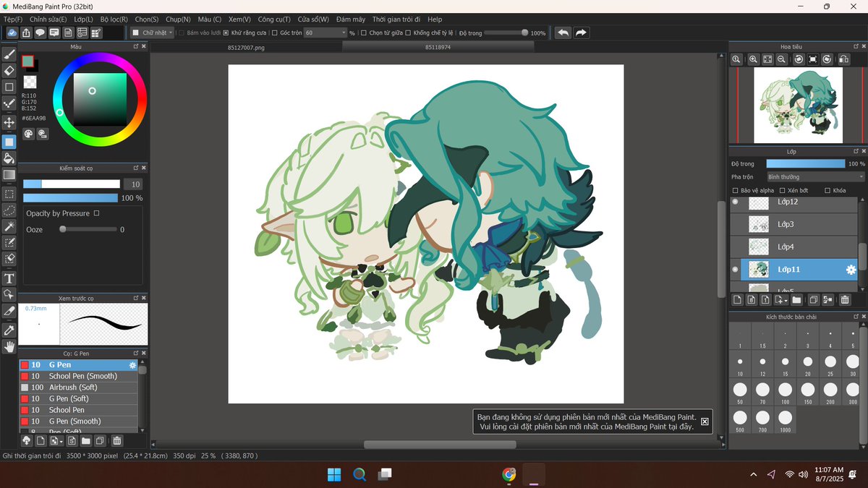This screenshot has height=488, width=868.
Task: Enable the Bảo vệ alpha checkbox
Action: (736, 190)
